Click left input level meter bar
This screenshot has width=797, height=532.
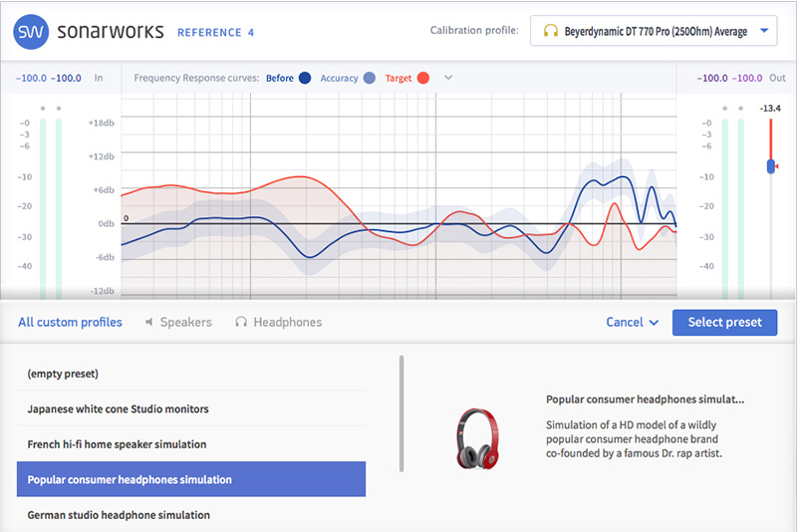point(43,208)
